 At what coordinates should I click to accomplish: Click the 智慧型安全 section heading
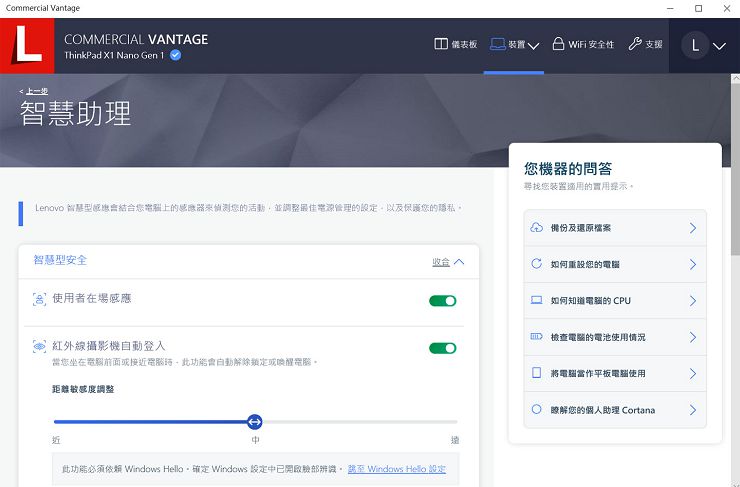[x=60, y=260]
